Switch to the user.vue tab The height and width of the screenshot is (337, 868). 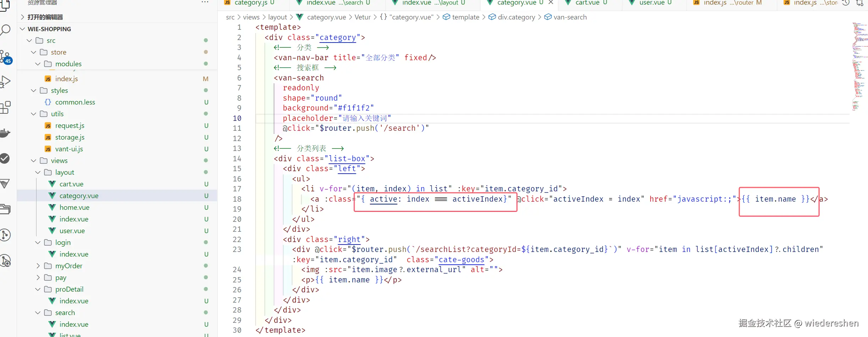[655, 3]
